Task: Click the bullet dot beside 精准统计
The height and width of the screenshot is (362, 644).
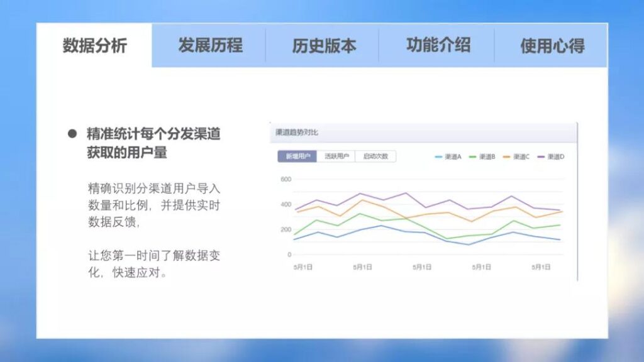Action: [72, 134]
